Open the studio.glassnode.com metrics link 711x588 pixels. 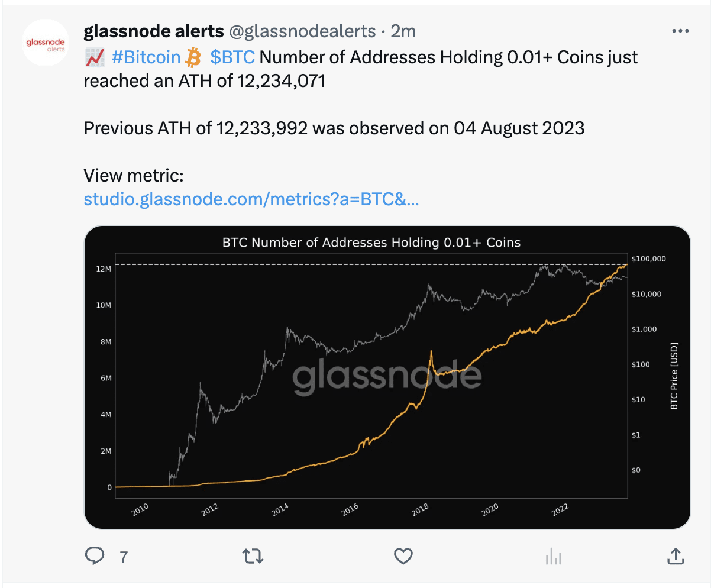(x=251, y=199)
